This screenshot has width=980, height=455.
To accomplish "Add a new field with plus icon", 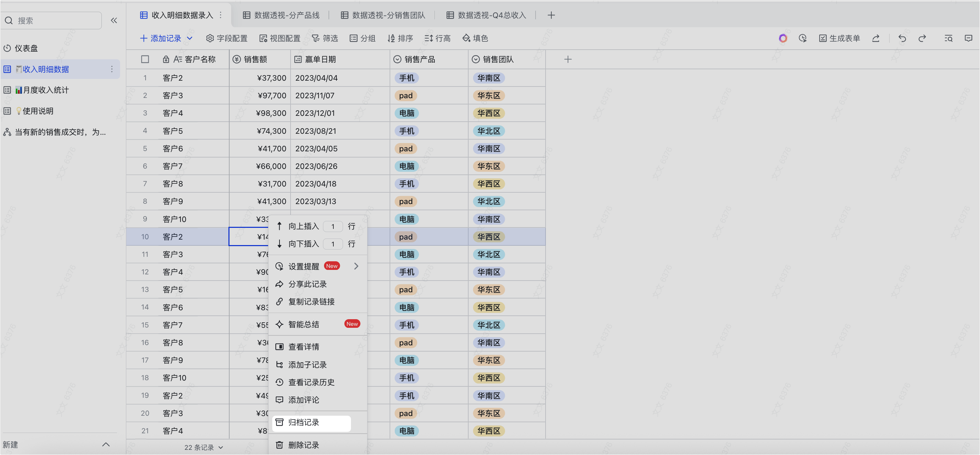I will click(568, 59).
